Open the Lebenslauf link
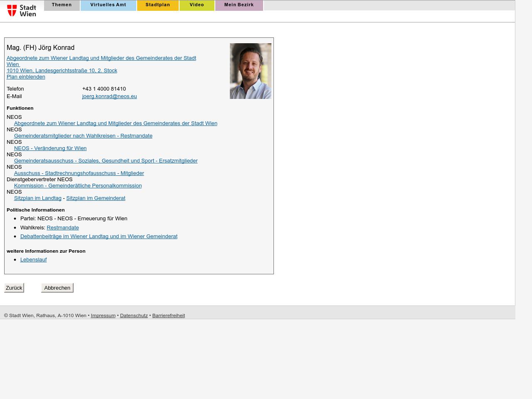This screenshot has width=532, height=399. (34, 260)
